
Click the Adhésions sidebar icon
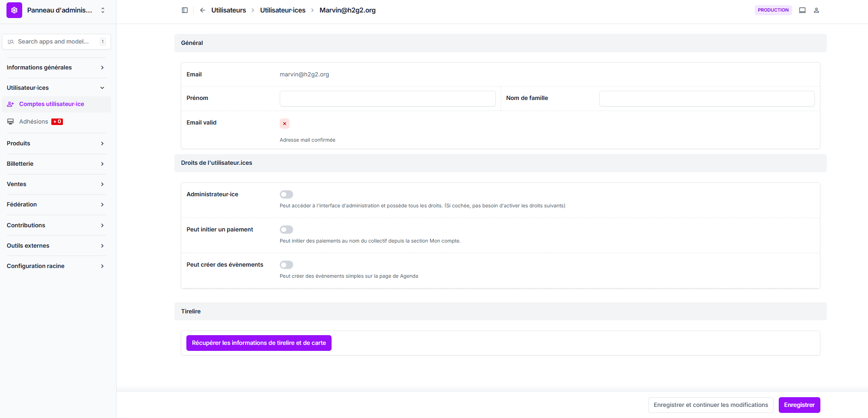tap(11, 122)
